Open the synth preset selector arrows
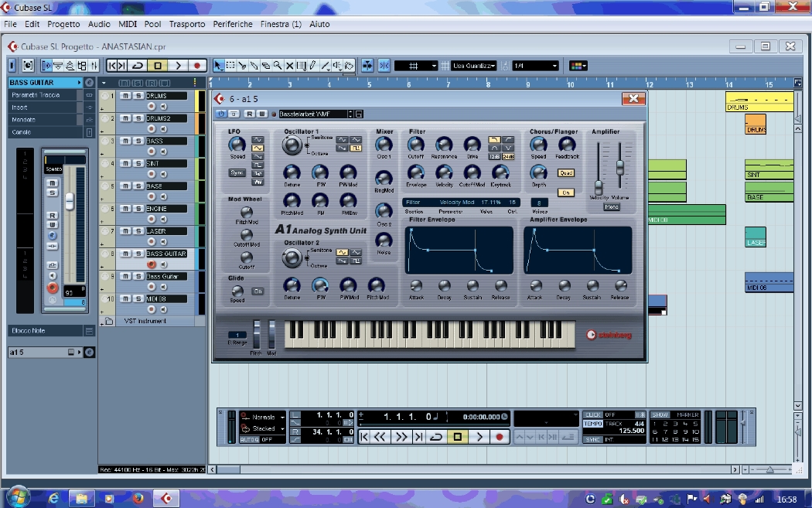The image size is (812, 508). point(350,114)
